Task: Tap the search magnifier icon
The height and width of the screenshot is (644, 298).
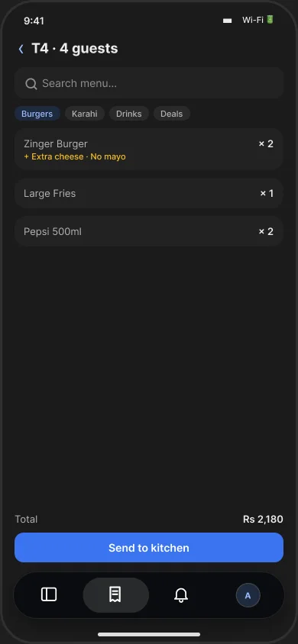Action: point(31,84)
